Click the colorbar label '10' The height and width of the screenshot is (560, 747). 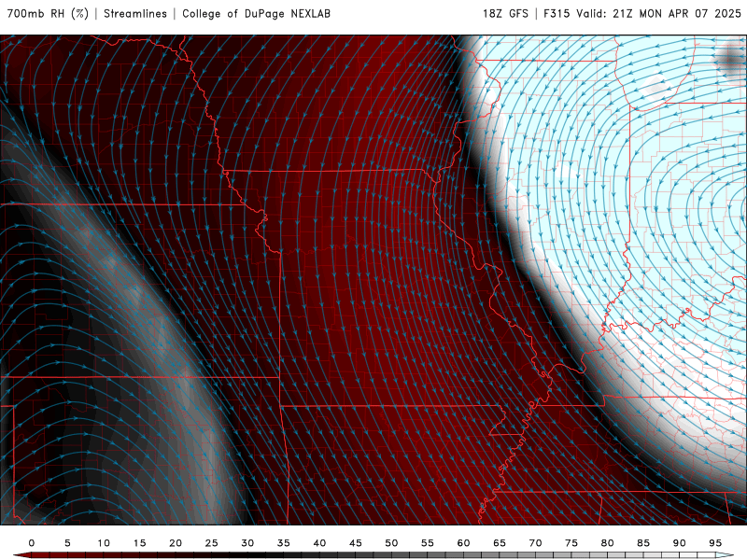104,543
